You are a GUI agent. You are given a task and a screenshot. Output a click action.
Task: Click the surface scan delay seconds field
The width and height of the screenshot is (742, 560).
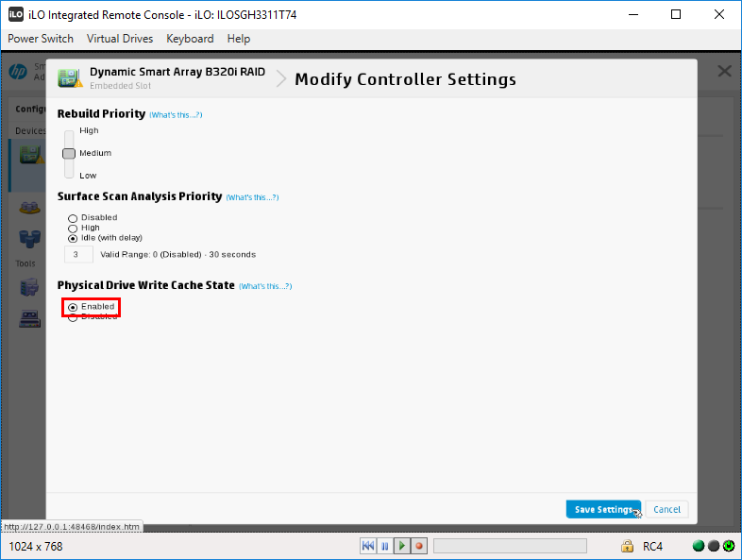tap(78, 255)
